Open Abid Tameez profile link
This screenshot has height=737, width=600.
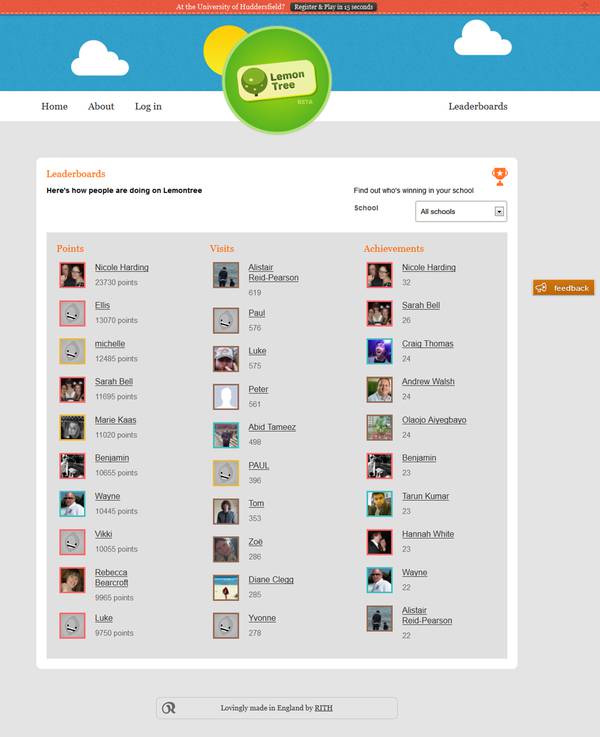pyautogui.click(x=272, y=427)
